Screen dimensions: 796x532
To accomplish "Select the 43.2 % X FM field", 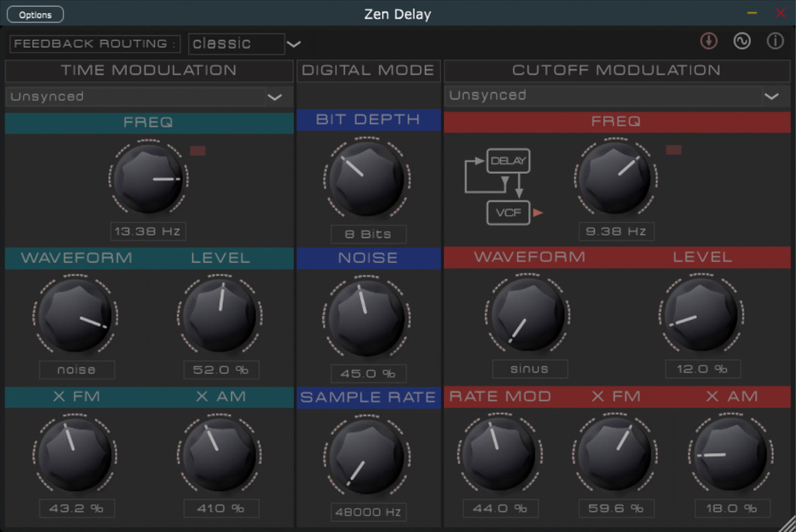I will click(77, 508).
